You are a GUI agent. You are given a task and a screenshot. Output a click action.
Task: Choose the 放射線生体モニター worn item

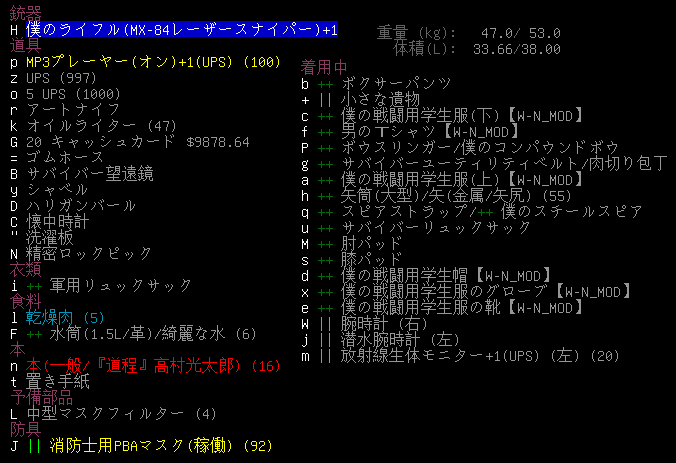click(469, 356)
